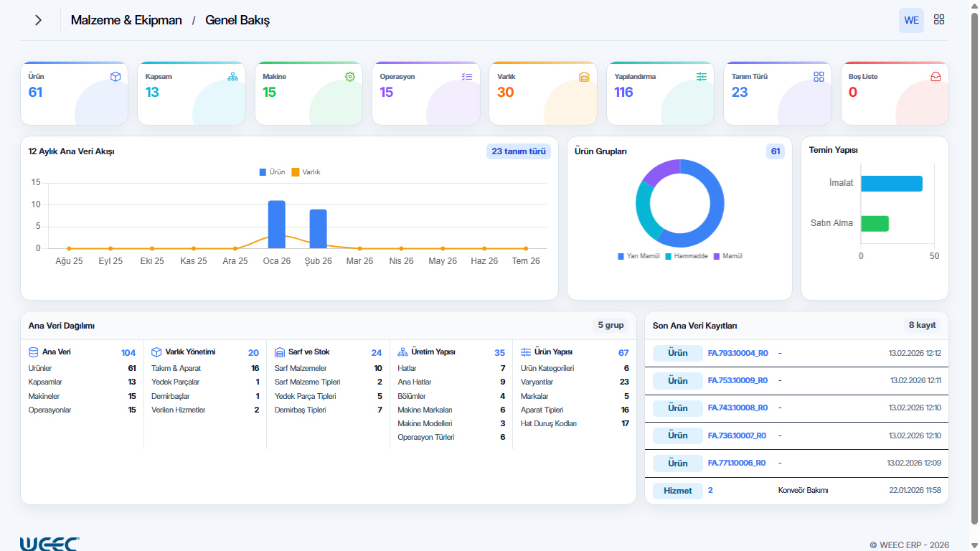Toggle the Ürün series in chart legend

[x=272, y=172]
